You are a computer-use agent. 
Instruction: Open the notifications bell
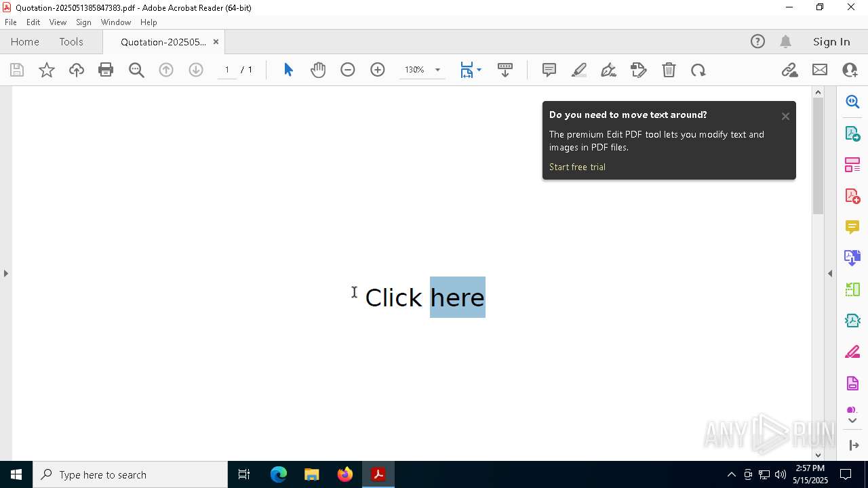coord(785,41)
